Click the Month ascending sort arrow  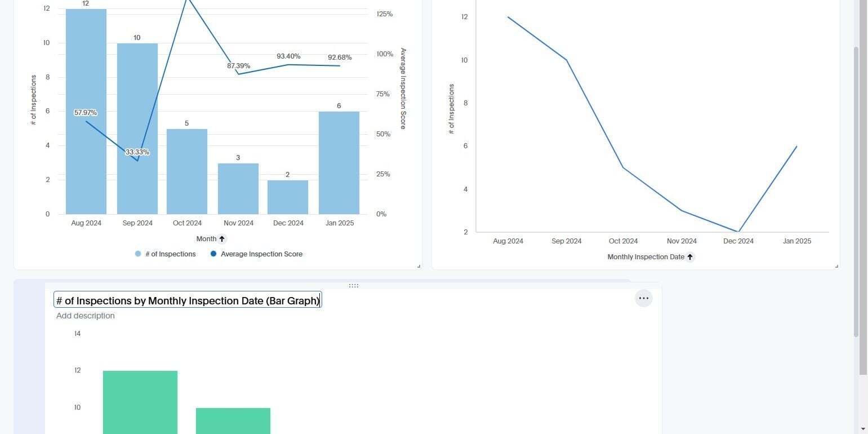pos(222,239)
